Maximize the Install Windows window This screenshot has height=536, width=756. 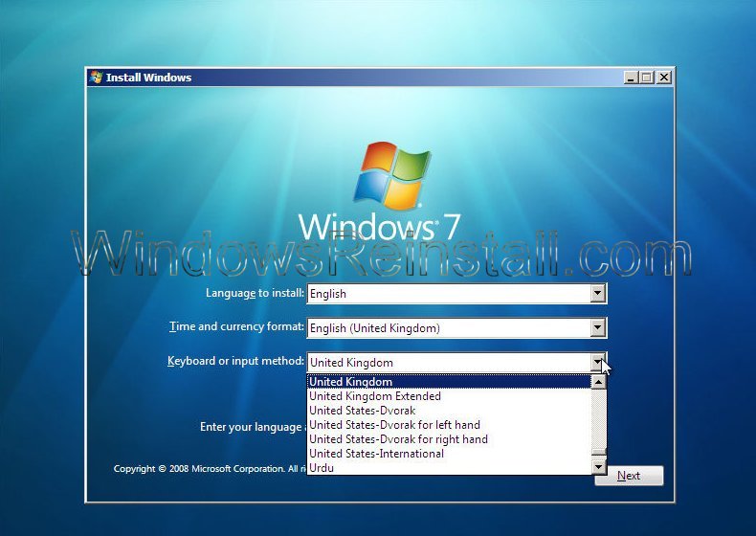pos(646,78)
